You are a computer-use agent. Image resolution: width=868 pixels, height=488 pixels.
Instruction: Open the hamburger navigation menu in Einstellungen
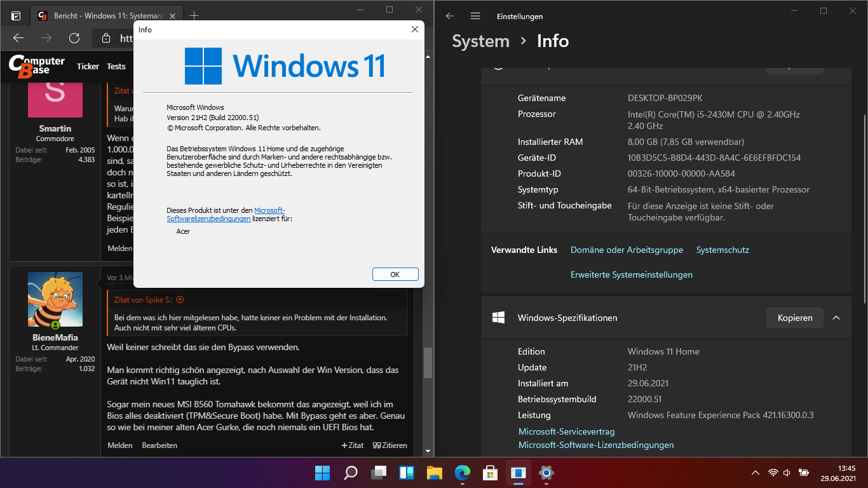[475, 16]
